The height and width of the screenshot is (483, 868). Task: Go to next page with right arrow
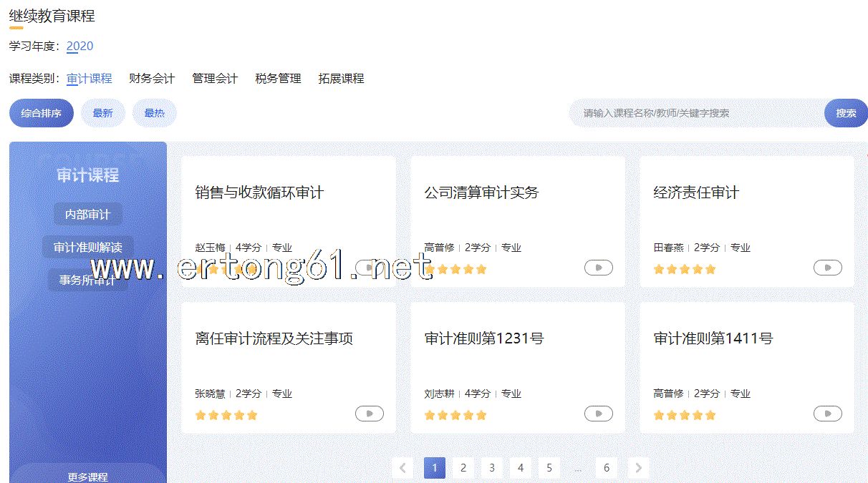(x=638, y=468)
